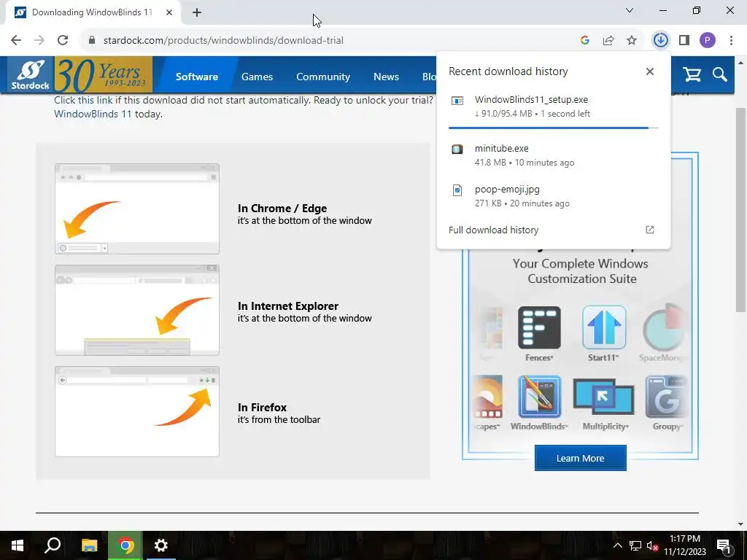747x560 pixels.
Task: Open a new browser tab
Action: [x=197, y=13]
